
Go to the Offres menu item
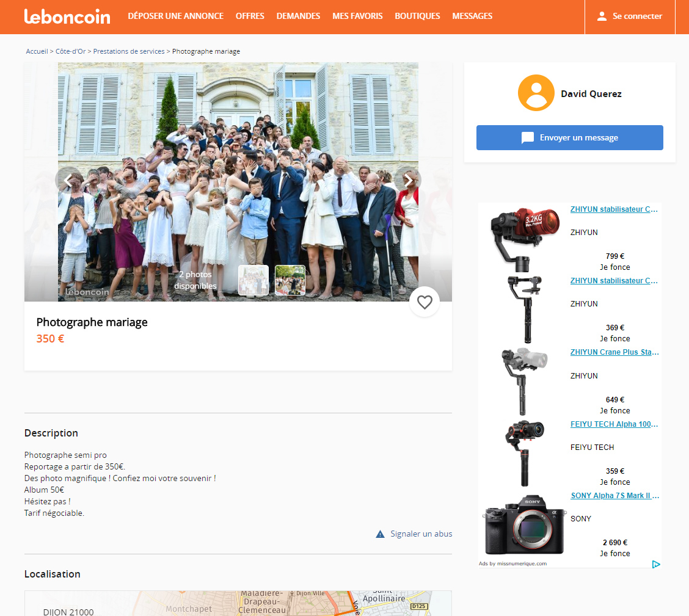[x=250, y=16]
